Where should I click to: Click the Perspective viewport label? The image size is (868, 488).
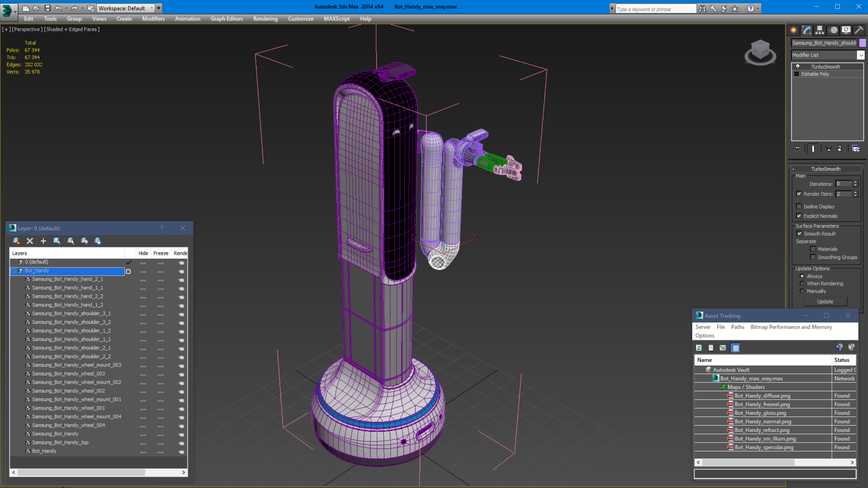click(x=27, y=29)
